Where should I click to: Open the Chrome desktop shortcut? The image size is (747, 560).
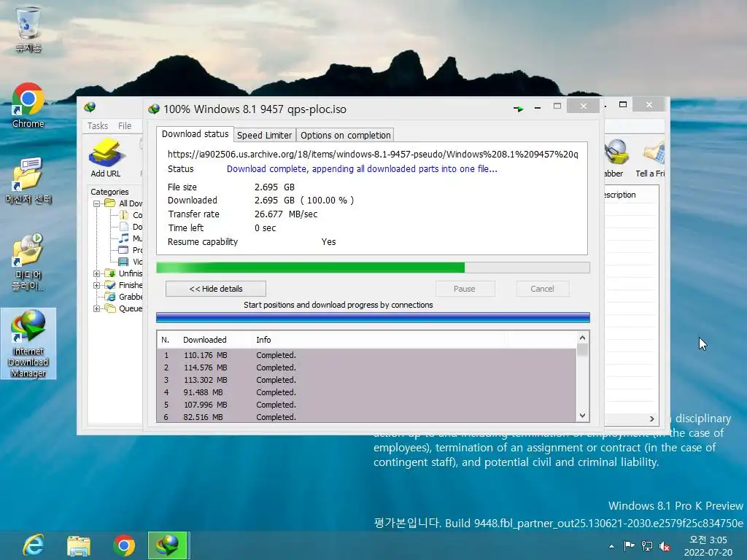point(28,106)
